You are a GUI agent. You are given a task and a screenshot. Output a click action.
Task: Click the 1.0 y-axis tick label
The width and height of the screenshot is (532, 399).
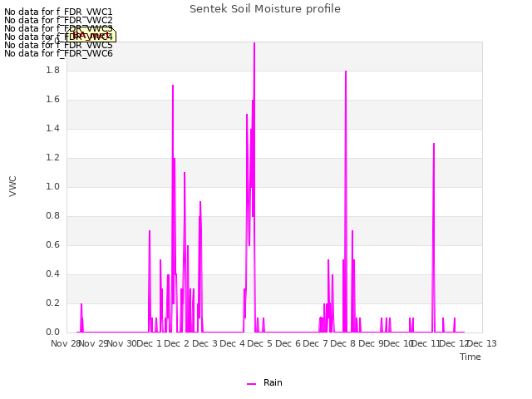[x=52, y=186]
